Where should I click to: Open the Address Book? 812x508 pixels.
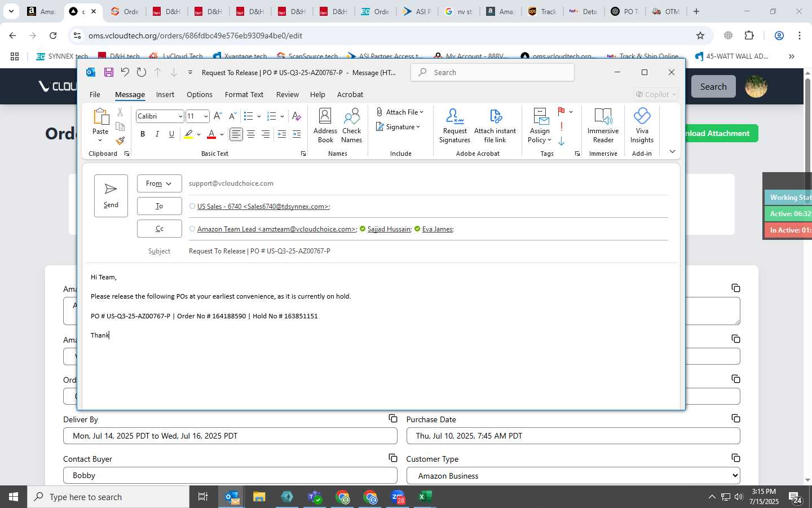tap(325, 126)
